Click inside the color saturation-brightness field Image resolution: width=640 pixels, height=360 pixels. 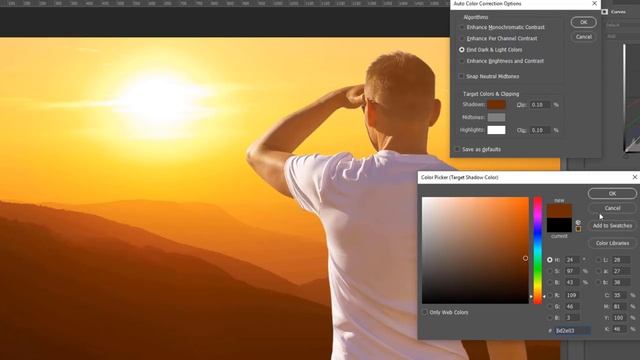click(x=475, y=250)
